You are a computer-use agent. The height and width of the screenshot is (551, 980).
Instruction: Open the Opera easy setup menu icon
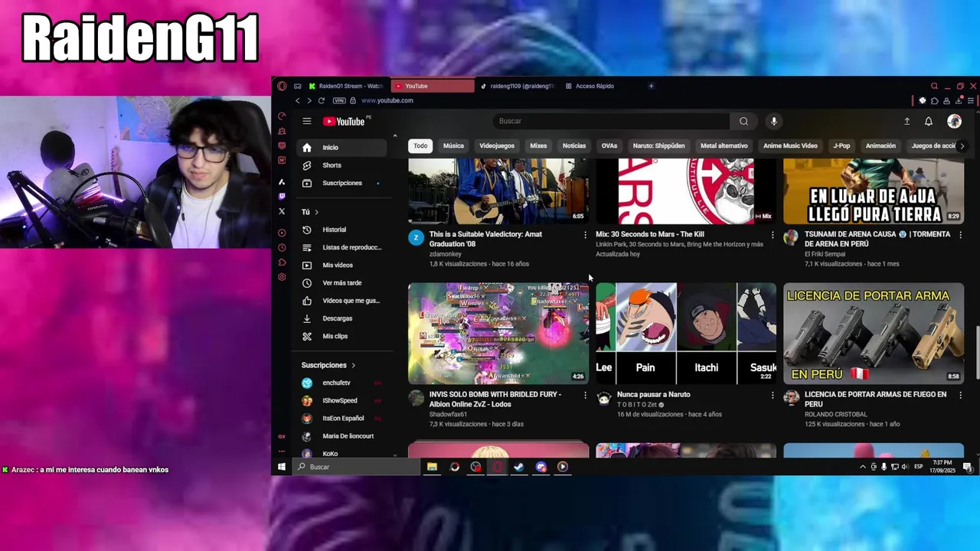pyautogui.click(x=971, y=100)
